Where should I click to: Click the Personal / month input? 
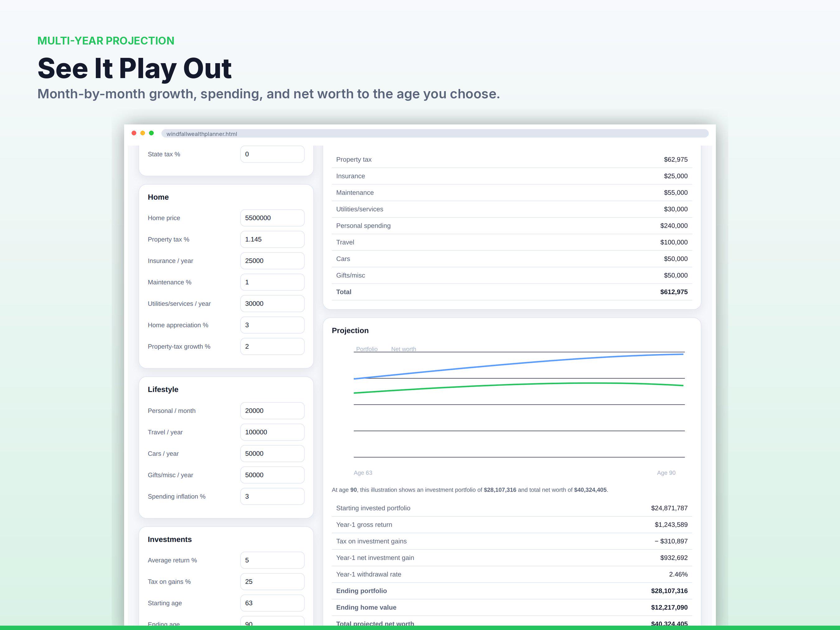[272, 411]
